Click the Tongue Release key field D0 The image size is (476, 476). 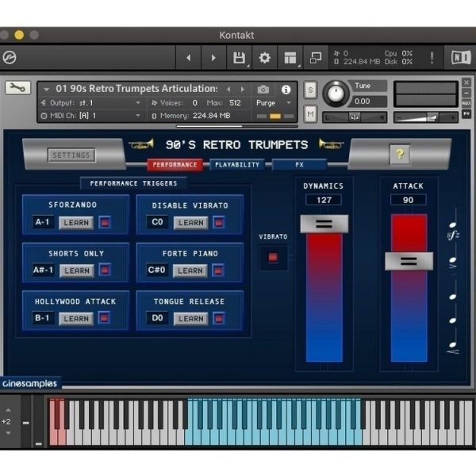click(157, 318)
